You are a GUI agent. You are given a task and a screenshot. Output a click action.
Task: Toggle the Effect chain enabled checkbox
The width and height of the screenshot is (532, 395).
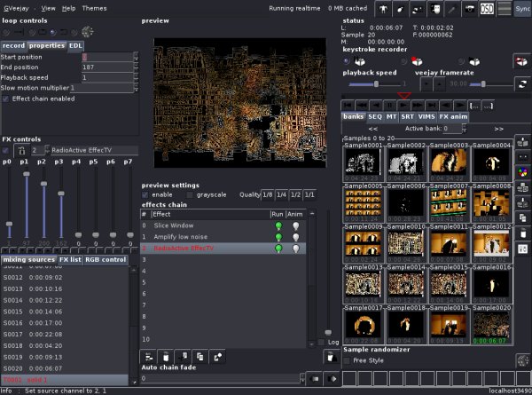(x=7, y=99)
